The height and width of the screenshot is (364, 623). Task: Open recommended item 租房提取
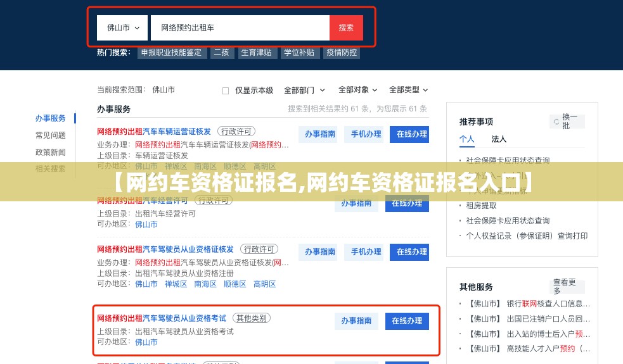[481, 206]
